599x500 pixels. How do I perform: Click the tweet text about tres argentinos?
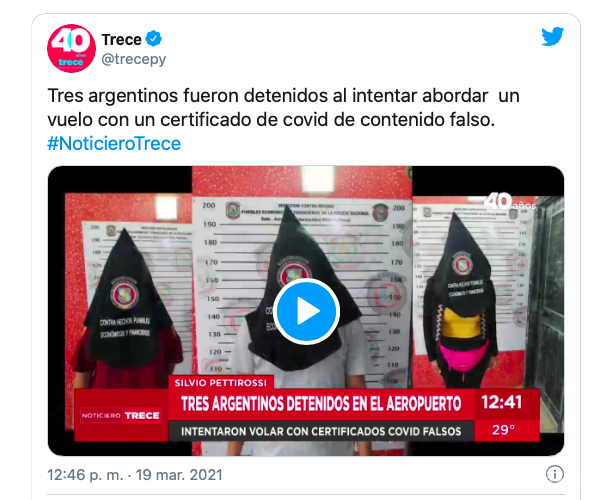tap(283, 108)
